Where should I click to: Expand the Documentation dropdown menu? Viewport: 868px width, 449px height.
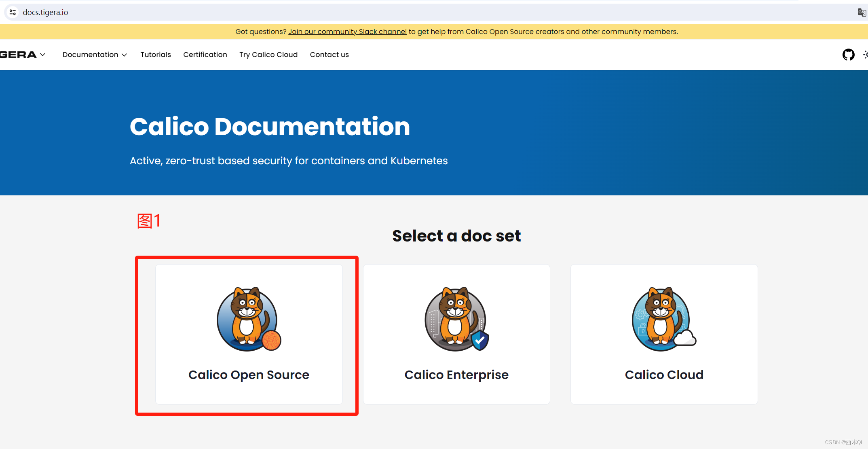(95, 55)
